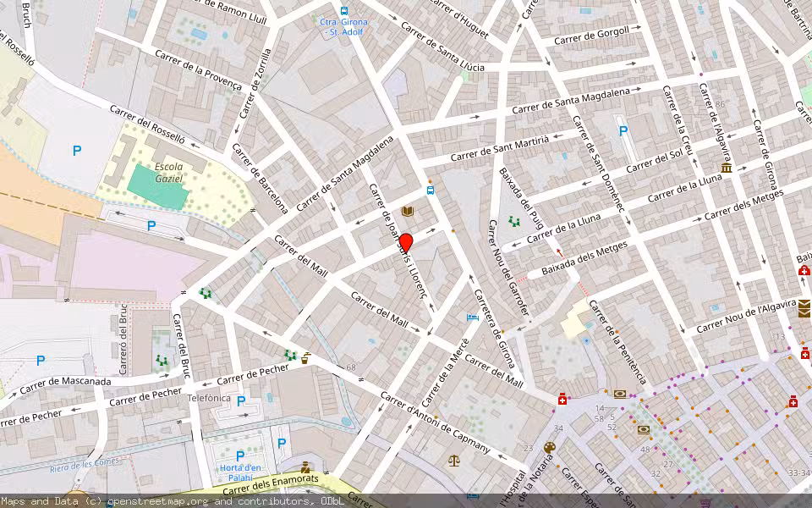Screen dimensions: 812x508
Task: Open the library book icon
Action: point(408,211)
